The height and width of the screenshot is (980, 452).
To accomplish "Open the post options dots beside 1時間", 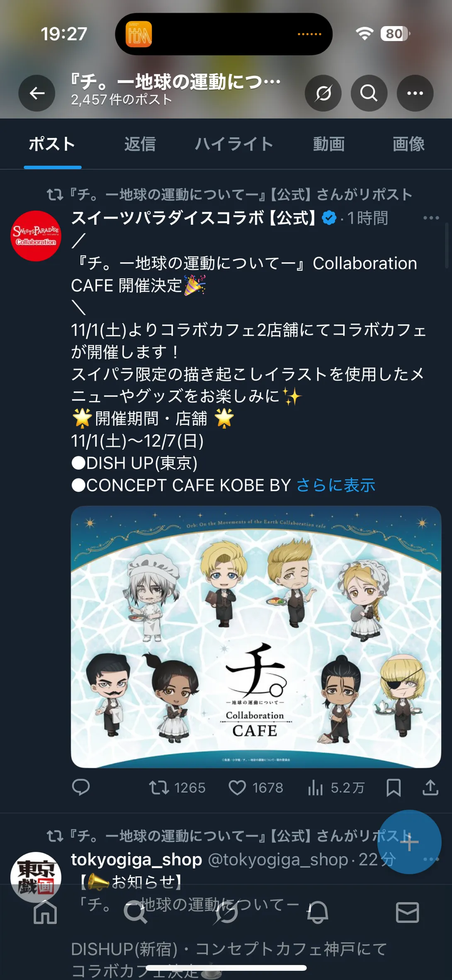I will 431,218.
